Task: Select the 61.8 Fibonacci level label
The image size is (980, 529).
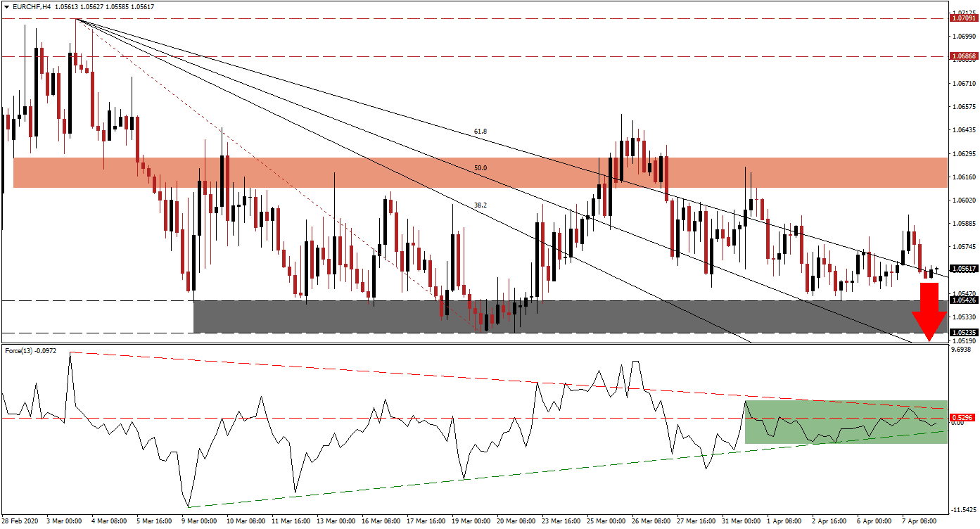Action: pos(479,129)
